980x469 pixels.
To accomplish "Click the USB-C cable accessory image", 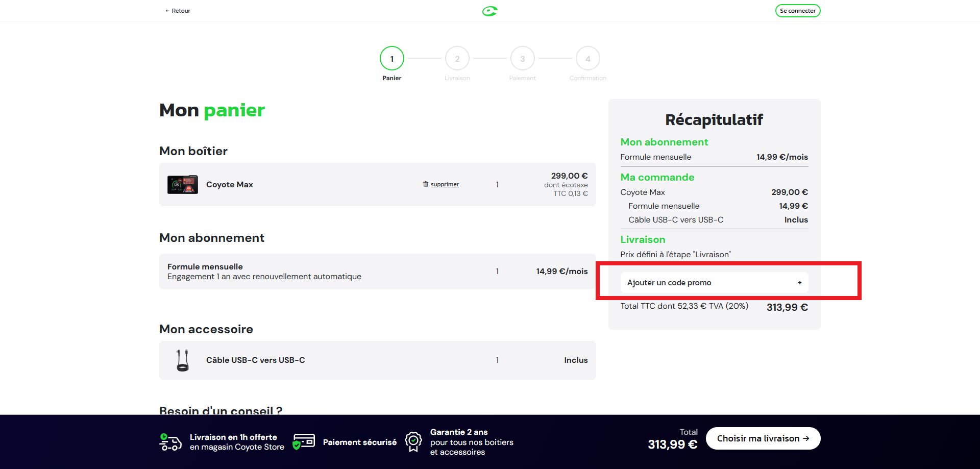I will point(183,360).
